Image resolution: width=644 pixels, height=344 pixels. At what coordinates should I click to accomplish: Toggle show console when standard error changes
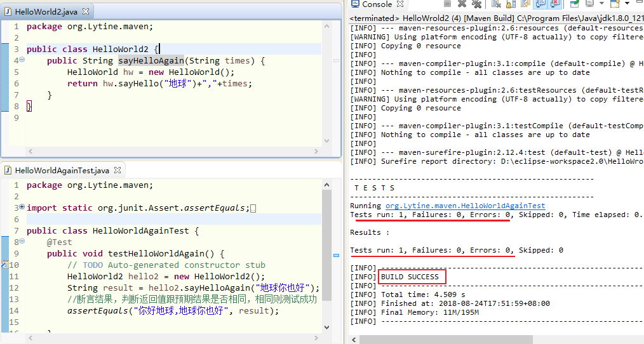click(555, 4)
